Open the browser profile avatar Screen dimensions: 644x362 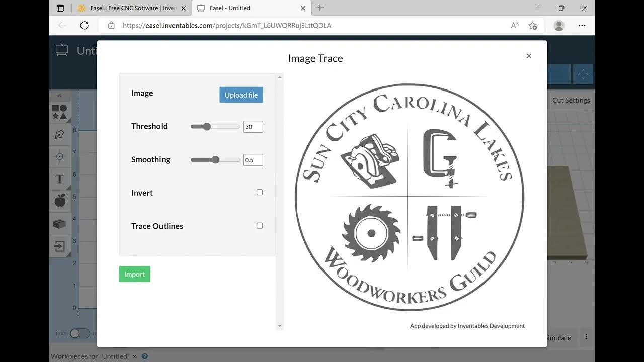click(559, 25)
